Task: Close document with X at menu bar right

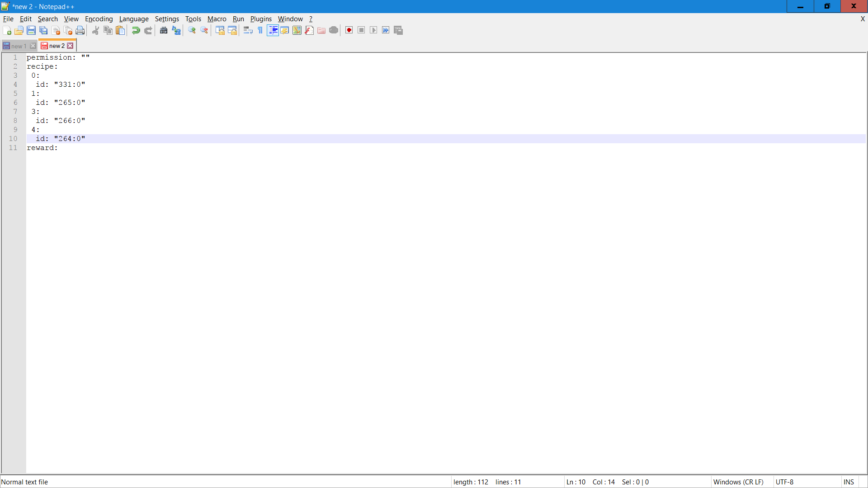Action: [863, 19]
